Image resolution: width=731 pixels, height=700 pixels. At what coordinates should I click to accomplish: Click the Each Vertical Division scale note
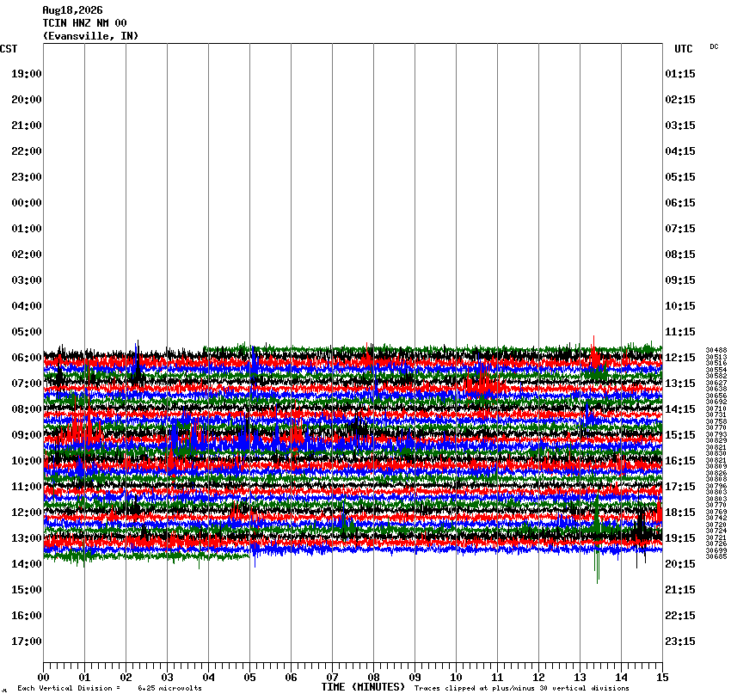(109, 688)
